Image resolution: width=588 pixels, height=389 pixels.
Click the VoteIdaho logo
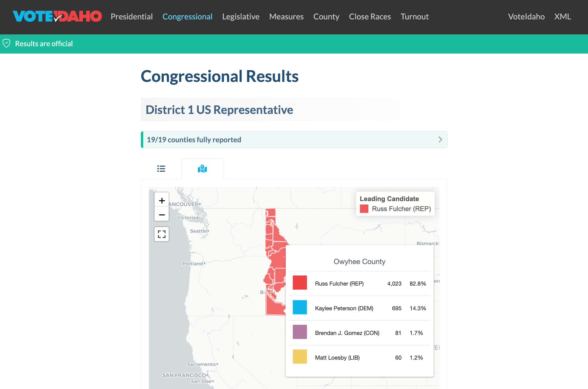click(57, 17)
